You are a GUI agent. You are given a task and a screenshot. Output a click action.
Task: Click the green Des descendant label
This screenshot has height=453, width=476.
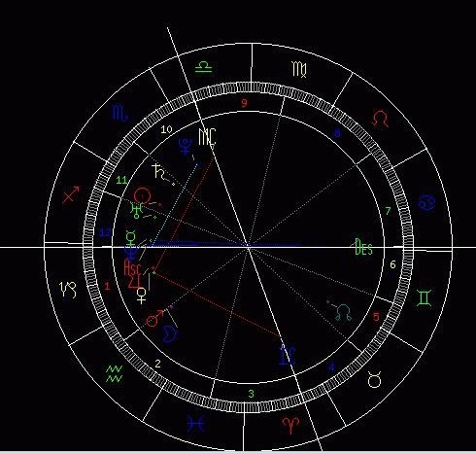click(363, 247)
